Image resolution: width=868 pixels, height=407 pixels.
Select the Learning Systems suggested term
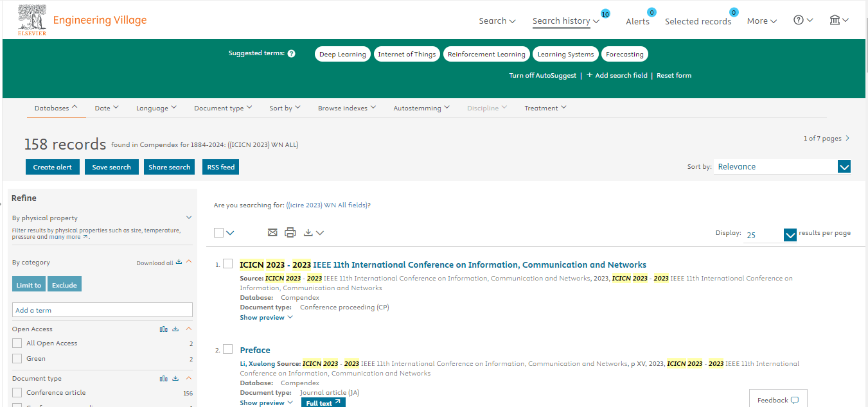coord(565,54)
